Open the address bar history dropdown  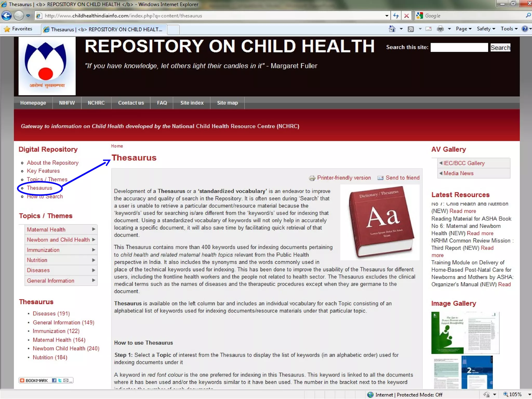pyautogui.click(x=387, y=16)
